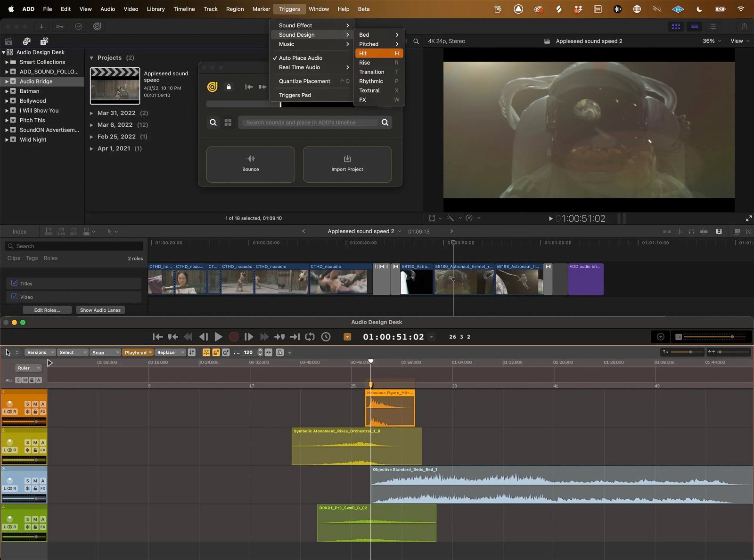Click the headphones solo icon in Final Cut timeline
This screenshot has height=560, width=754.
click(691, 232)
